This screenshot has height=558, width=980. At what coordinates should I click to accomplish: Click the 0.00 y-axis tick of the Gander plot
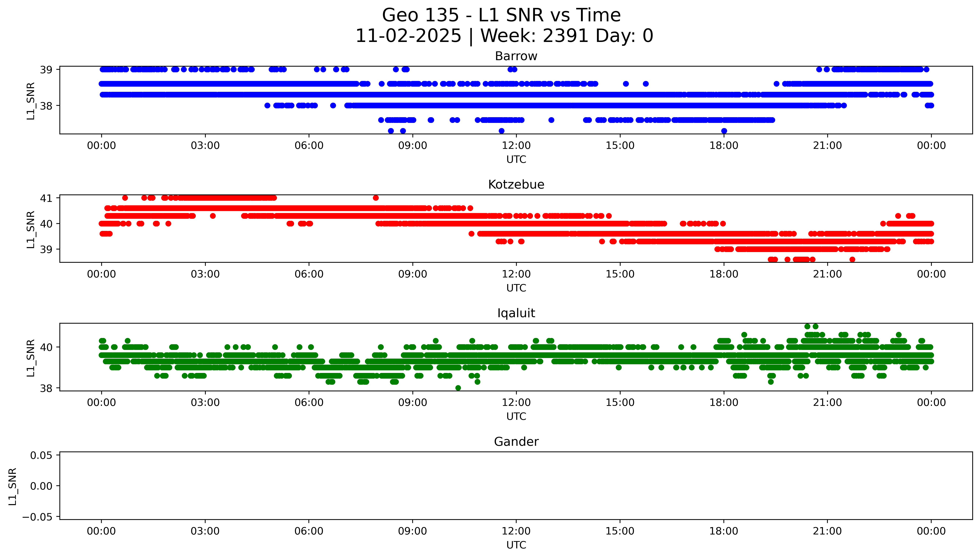(x=41, y=486)
